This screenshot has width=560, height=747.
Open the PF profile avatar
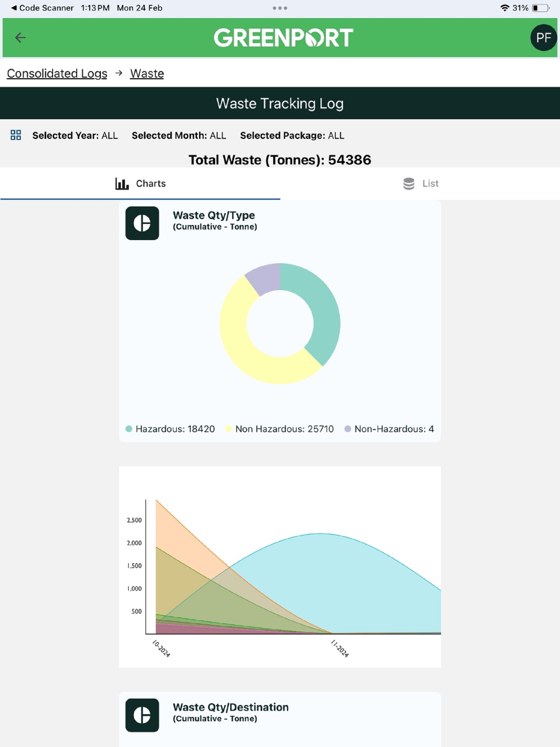coord(543,38)
